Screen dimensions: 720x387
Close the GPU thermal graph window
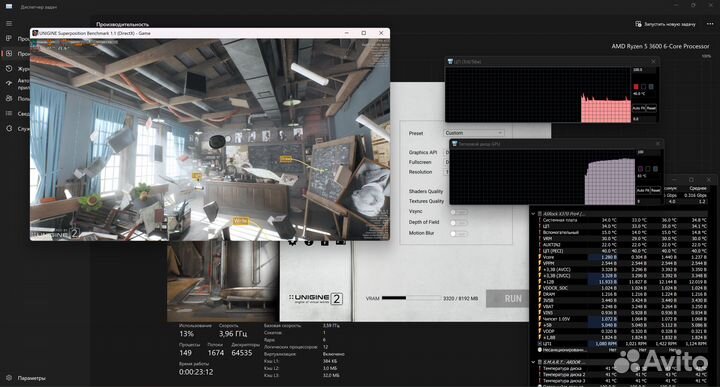658,144
